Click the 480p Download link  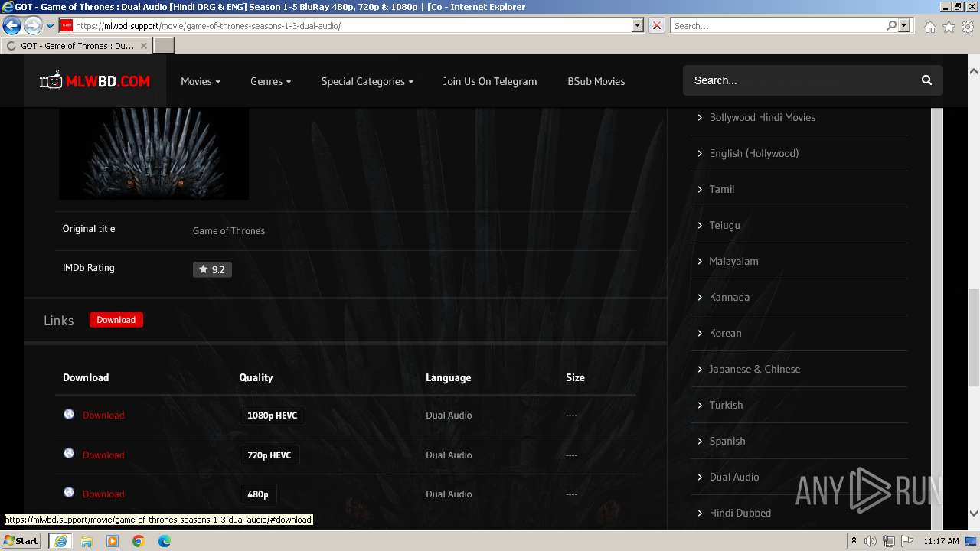103,494
